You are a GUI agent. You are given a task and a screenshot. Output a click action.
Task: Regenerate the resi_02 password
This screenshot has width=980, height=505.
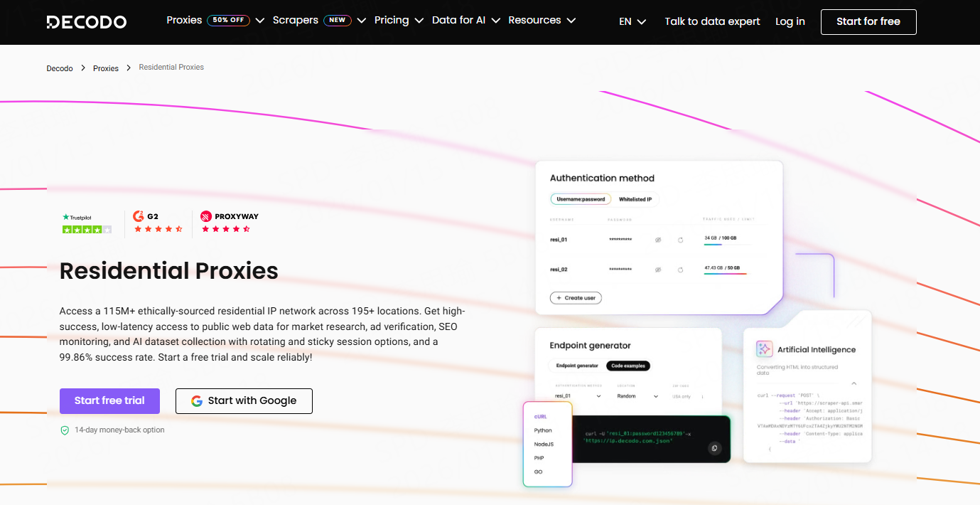click(x=680, y=270)
